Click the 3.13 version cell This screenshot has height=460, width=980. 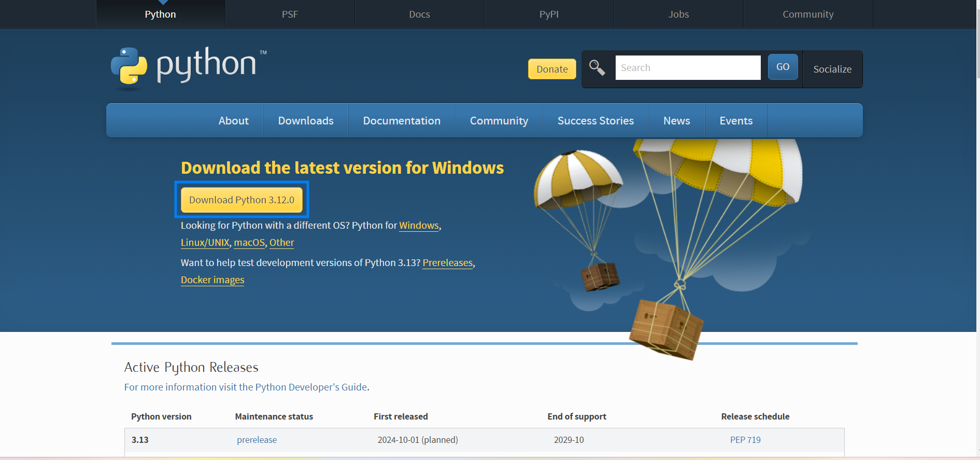(140, 440)
